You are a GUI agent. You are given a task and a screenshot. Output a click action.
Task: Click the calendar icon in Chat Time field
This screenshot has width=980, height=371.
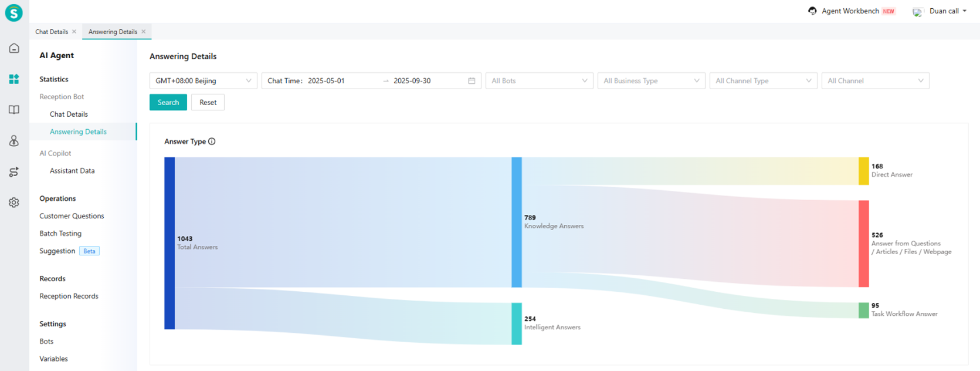click(472, 81)
